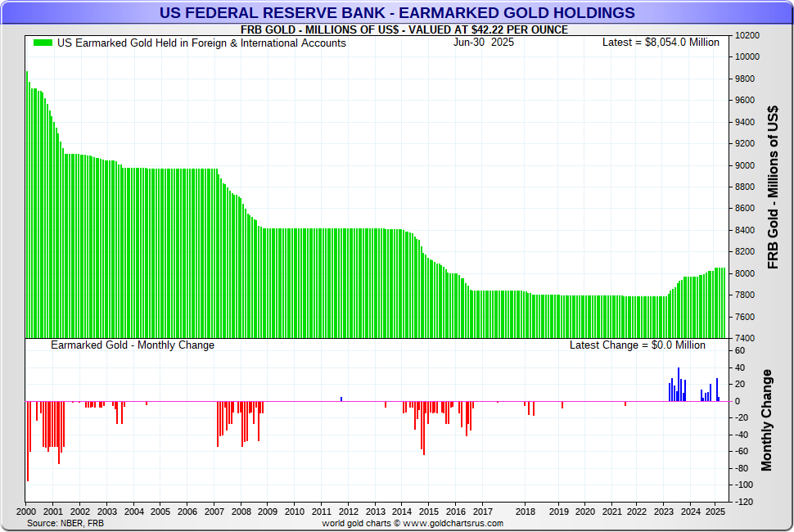This screenshot has height=532, width=794.
Task: Click the 2018 x-axis year label
Action: pos(526,512)
